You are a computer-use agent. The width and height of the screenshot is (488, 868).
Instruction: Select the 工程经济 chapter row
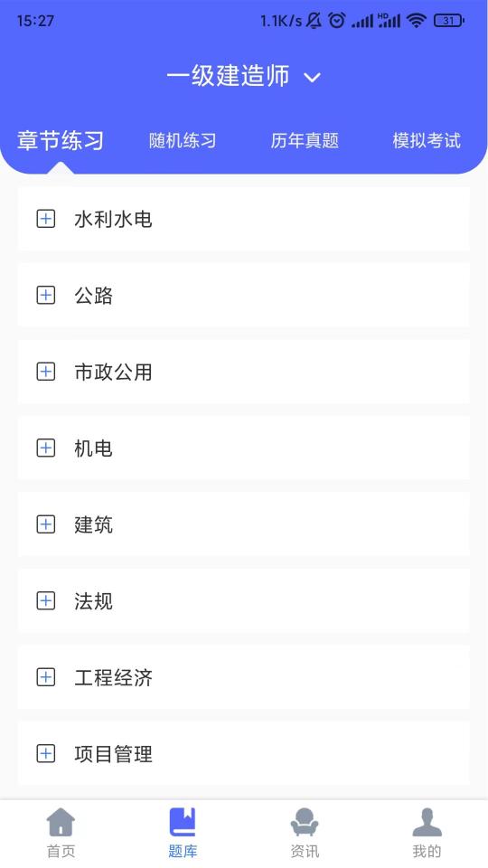(x=244, y=677)
